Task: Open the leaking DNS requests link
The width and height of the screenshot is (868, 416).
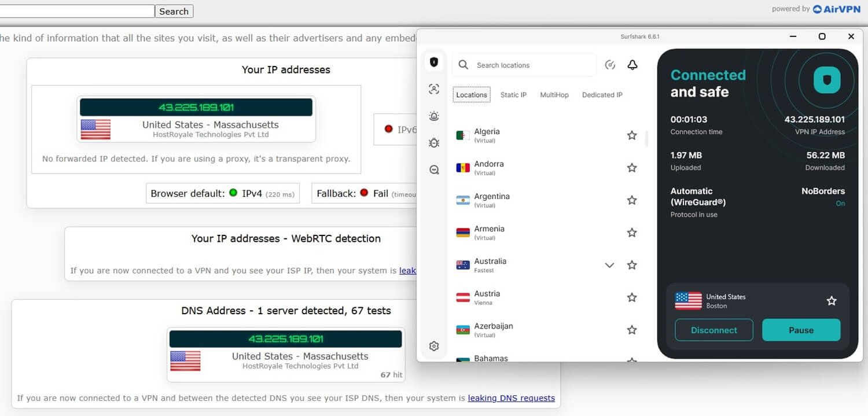Action: tap(511, 398)
